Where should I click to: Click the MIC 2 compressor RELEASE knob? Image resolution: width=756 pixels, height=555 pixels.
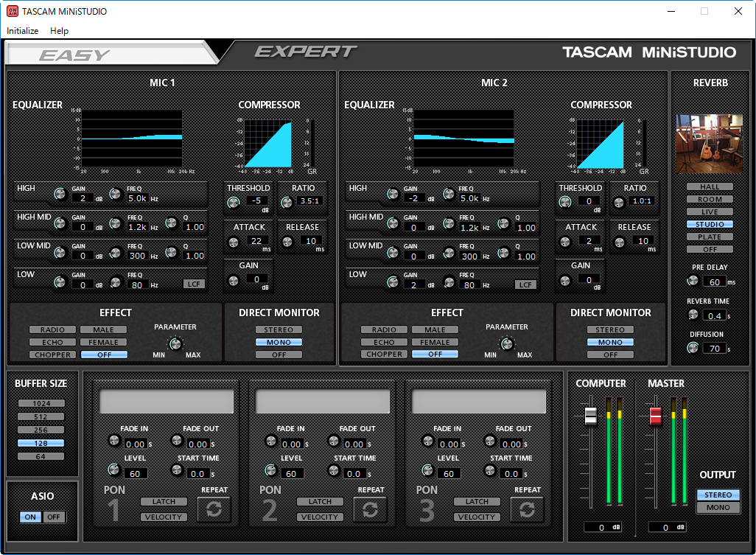[620, 242]
